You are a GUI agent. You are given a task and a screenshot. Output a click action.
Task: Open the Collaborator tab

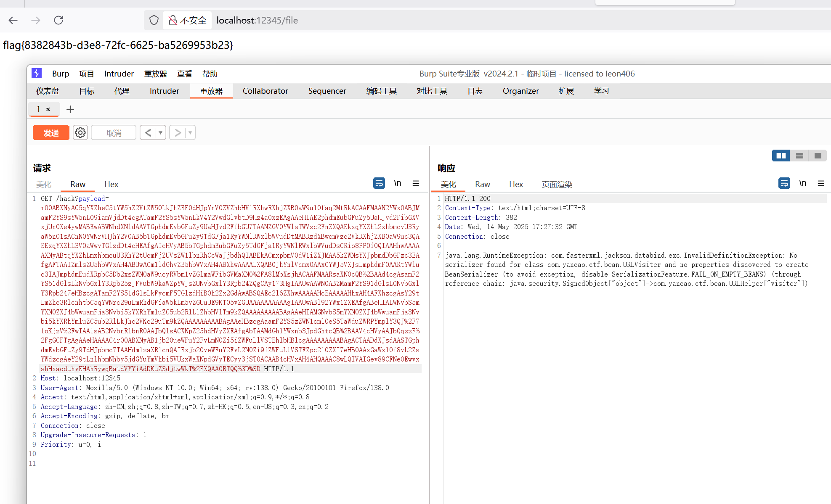(265, 91)
